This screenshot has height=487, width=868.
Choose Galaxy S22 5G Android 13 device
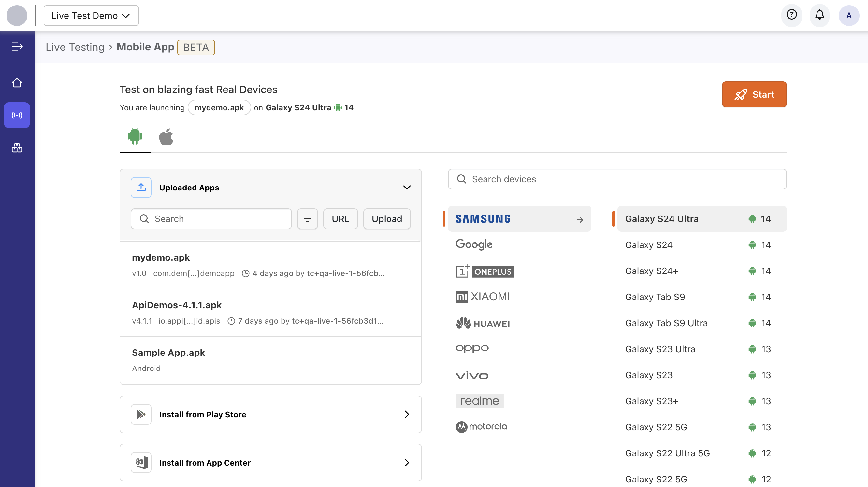702,427
